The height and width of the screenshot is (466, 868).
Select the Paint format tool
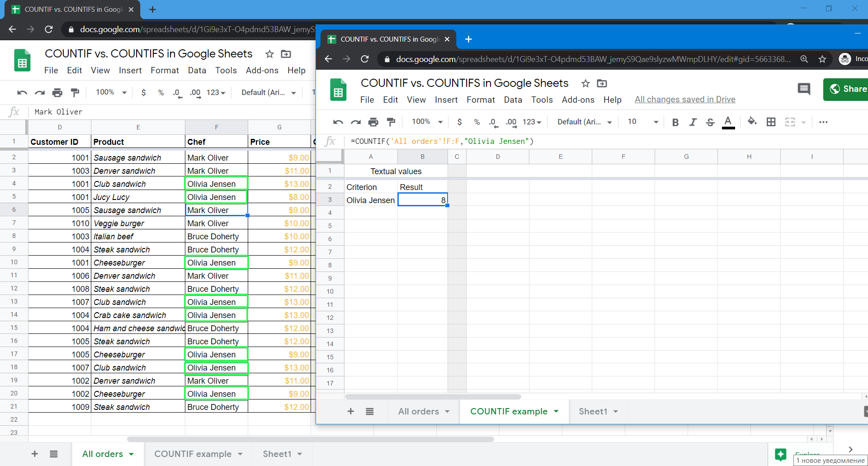[x=391, y=122]
